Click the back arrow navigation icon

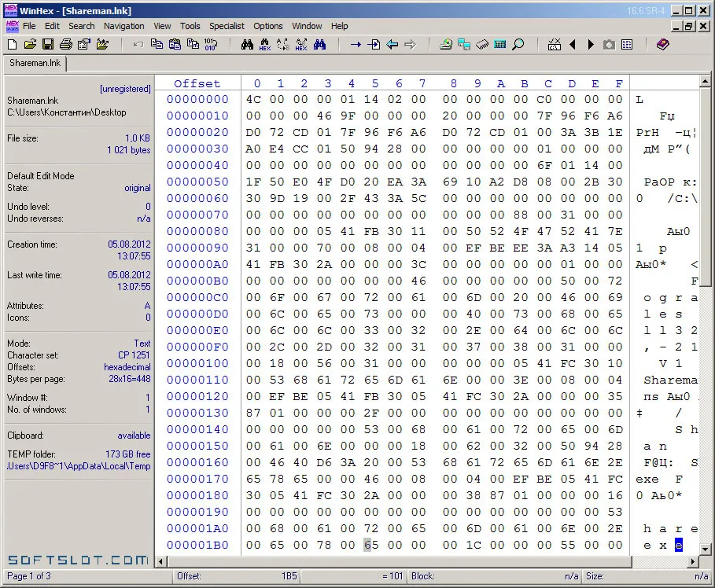[393, 44]
